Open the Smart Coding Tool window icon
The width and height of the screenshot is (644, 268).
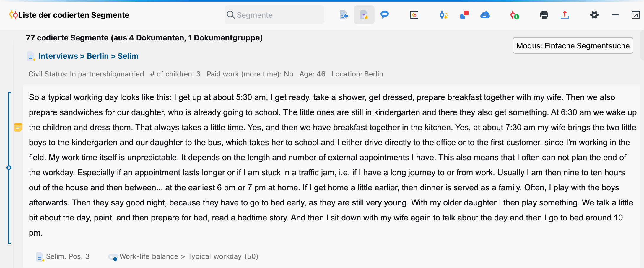pos(414,15)
